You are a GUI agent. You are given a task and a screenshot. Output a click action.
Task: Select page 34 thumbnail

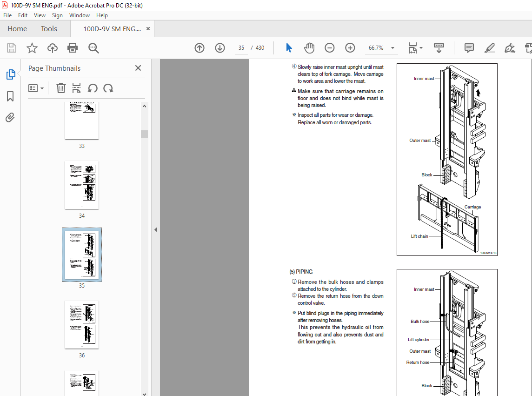(x=82, y=185)
